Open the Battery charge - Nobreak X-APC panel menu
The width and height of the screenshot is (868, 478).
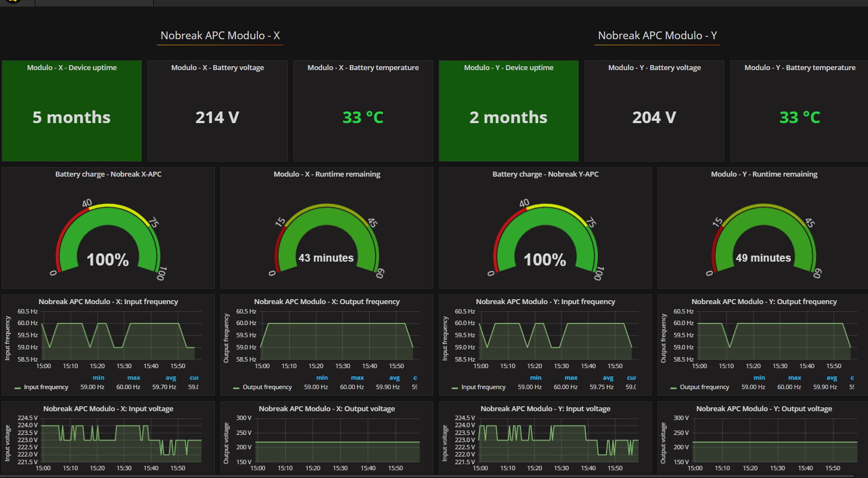(108, 174)
